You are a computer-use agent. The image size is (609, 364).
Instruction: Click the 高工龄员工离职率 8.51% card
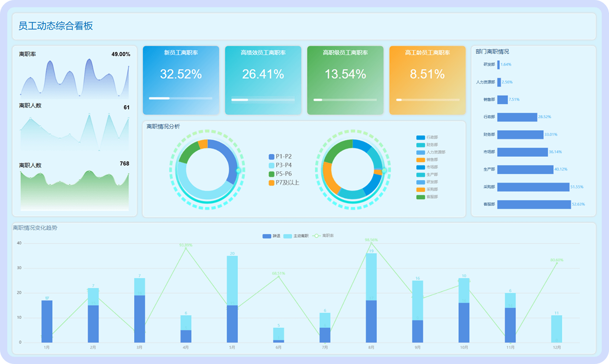click(x=427, y=80)
